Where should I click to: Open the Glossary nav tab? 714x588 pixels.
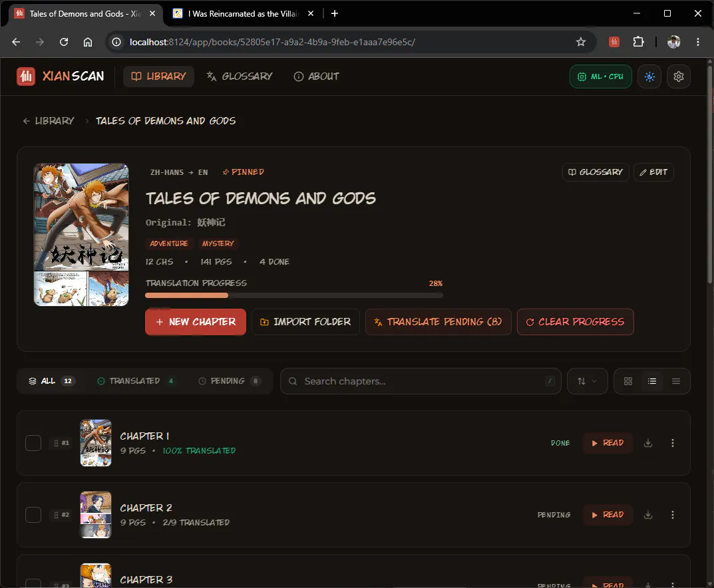coord(240,76)
